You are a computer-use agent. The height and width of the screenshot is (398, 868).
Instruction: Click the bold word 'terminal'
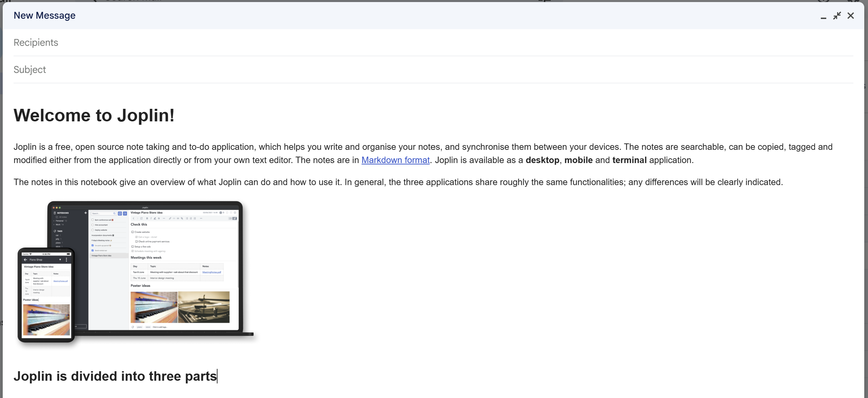coord(629,160)
